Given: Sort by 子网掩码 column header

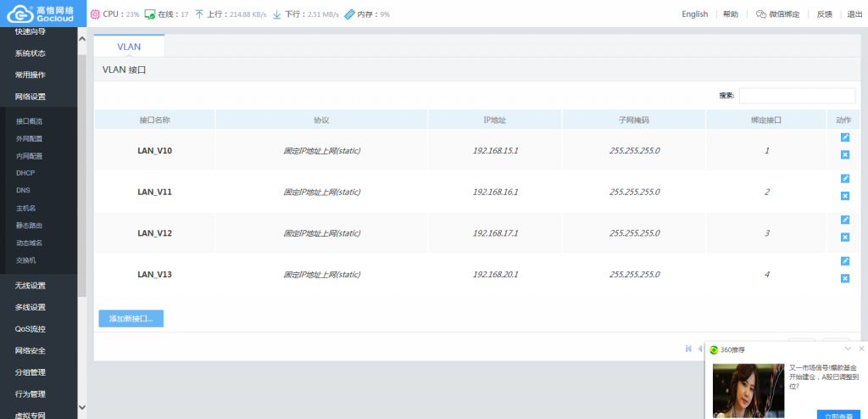Looking at the screenshot, I should [x=634, y=120].
